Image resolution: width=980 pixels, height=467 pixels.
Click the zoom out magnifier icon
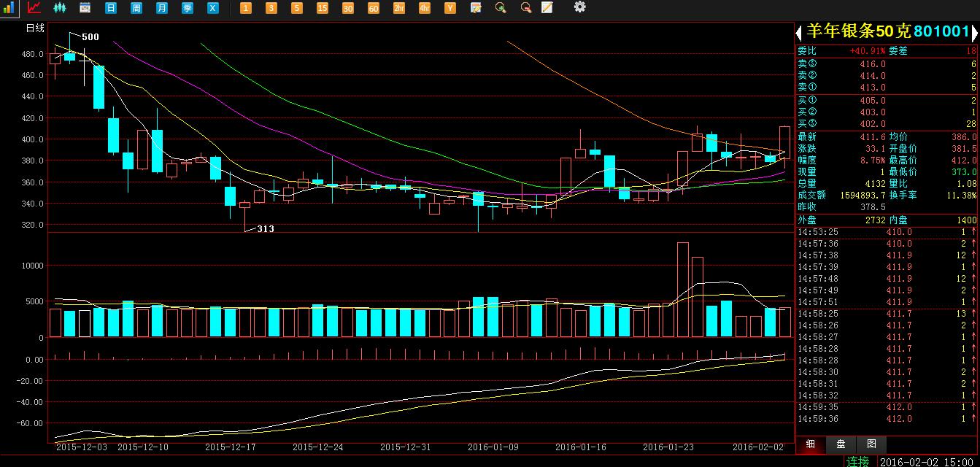point(525,7)
